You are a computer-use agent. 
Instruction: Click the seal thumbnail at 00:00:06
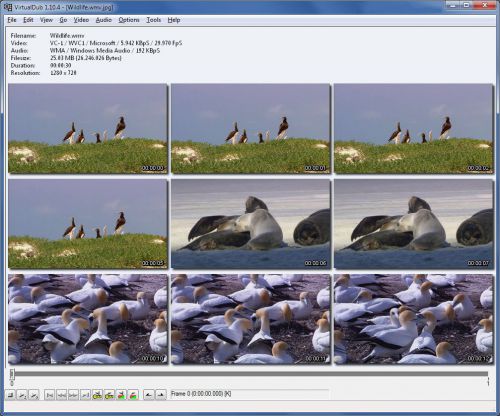(250, 224)
